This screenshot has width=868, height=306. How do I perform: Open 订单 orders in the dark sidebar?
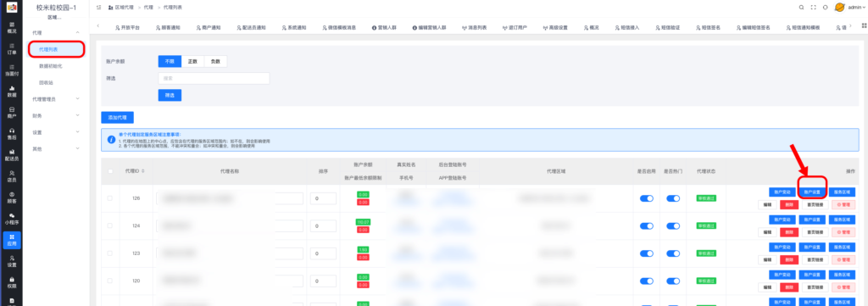coord(12,48)
